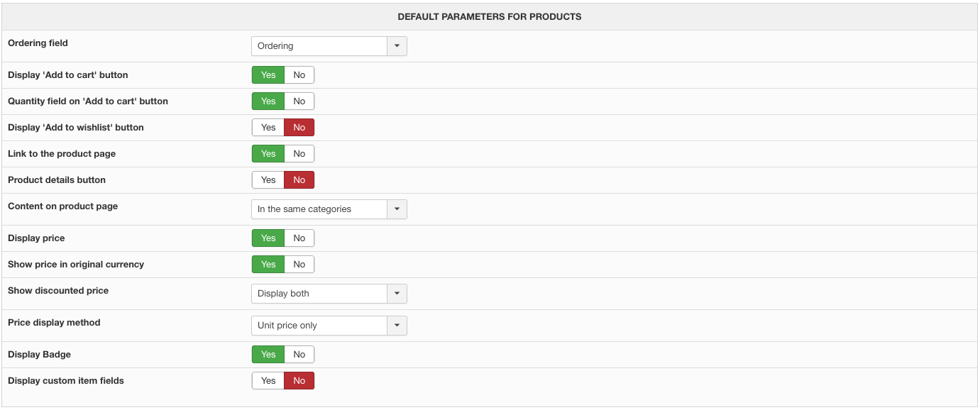
Task: Turn off Show price in original currency
Action: tap(299, 265)
